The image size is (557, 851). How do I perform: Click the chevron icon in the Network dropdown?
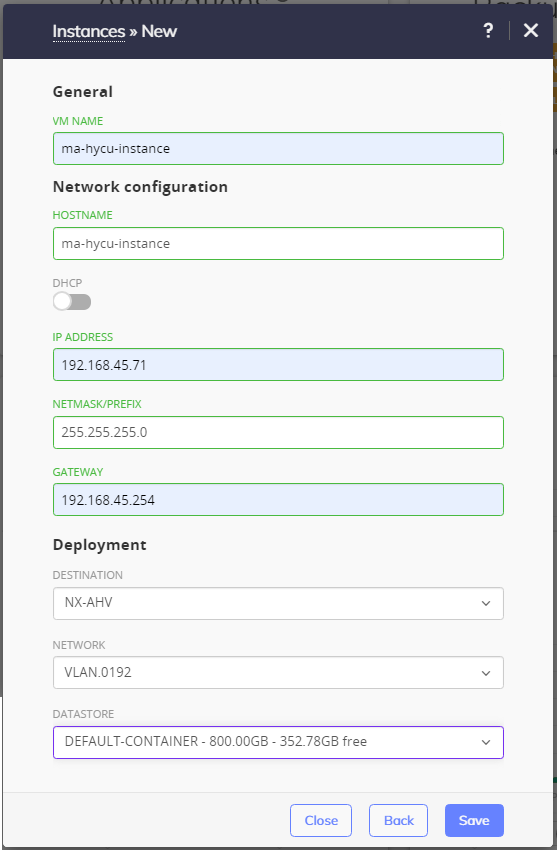pos(486,673)
